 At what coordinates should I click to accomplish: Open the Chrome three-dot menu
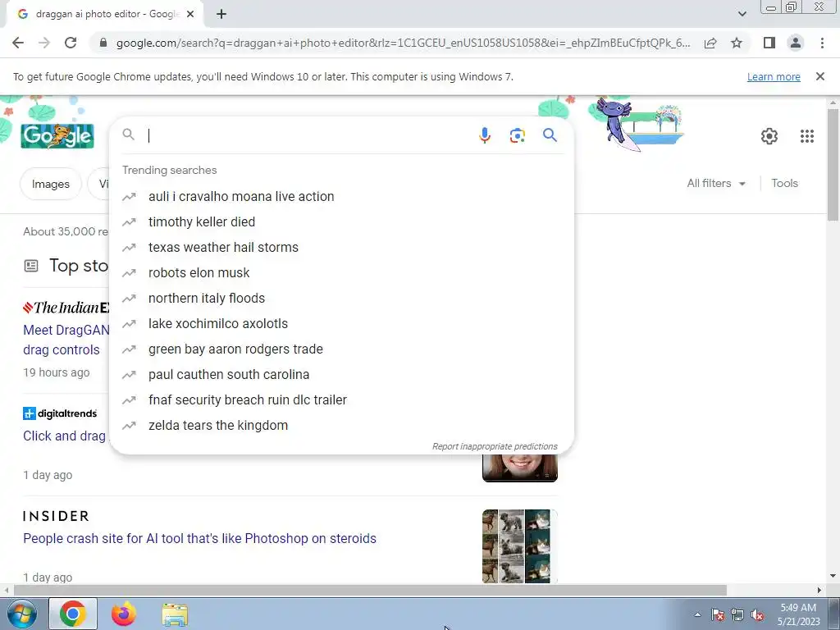pos(822,43)
